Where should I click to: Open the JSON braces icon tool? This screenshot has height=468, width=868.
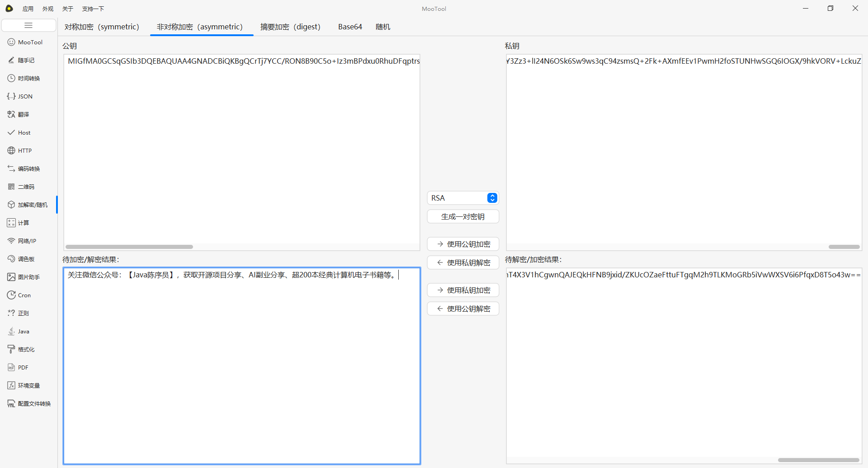pyautogui.click(x=11, y=96)
